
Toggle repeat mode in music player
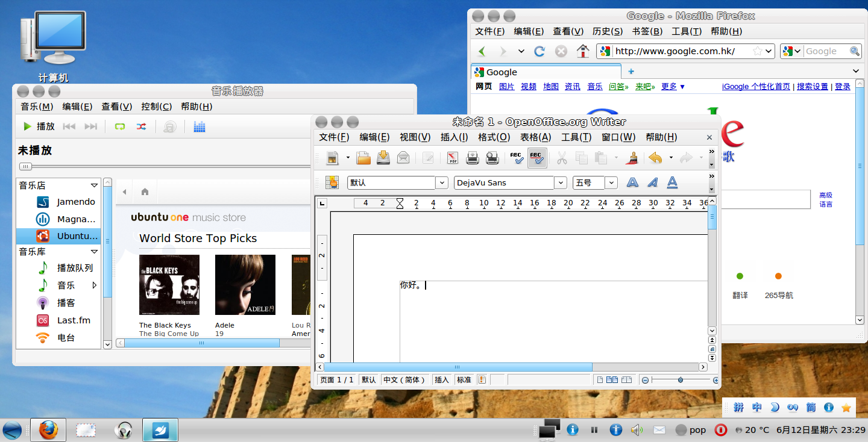(x=120, y=126)
